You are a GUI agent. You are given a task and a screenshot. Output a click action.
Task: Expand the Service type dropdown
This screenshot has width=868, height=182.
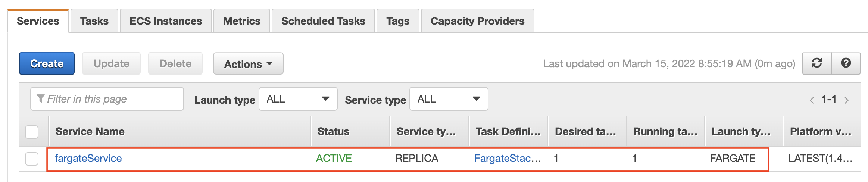[449, 99]
